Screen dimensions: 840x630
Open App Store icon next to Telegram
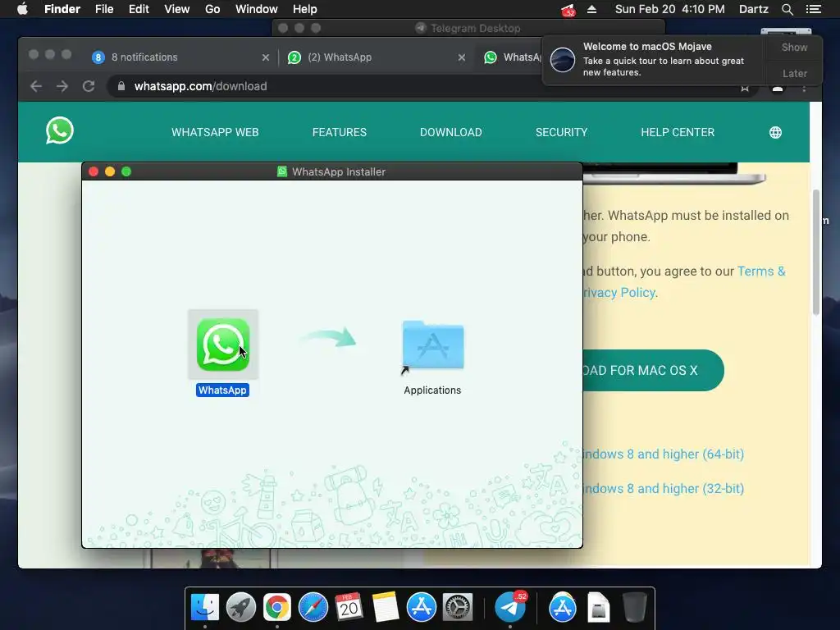coord(563,608)
